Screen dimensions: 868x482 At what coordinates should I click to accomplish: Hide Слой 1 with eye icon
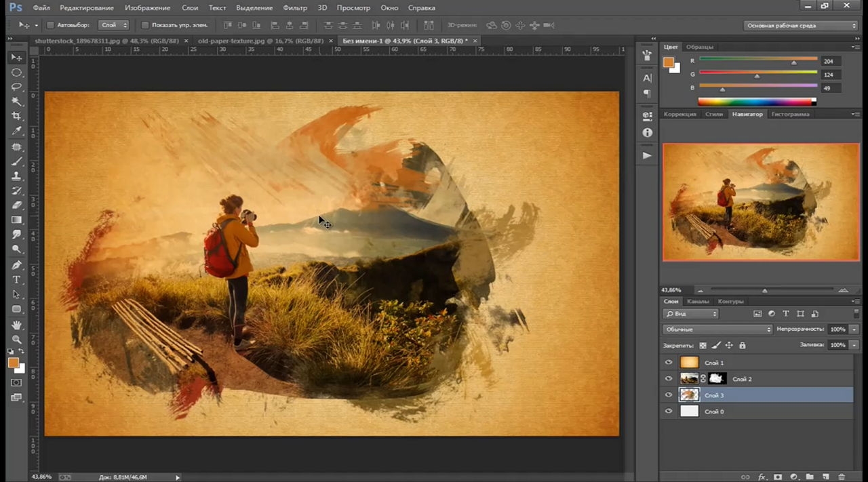tap(669, 363)
